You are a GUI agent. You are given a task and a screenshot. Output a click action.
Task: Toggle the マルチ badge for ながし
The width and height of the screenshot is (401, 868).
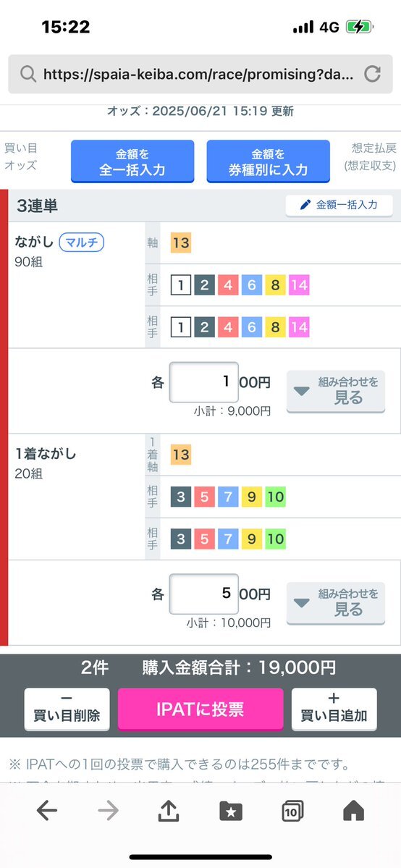[x=81, y=242]
